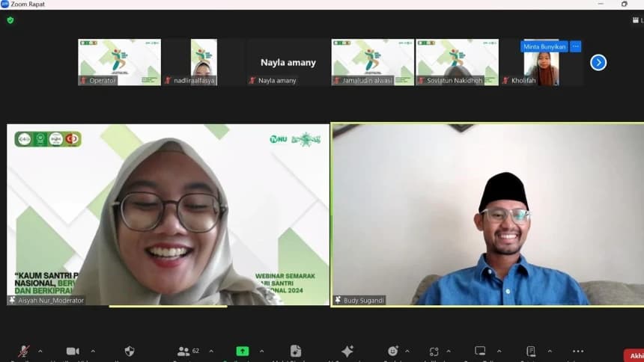
Task: Select Kholifah's video thumbnail
Action: [x=541, y=62]
